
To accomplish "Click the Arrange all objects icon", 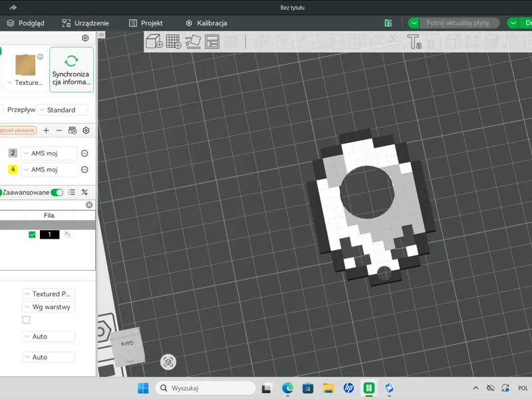I will [x=212, y=42].
